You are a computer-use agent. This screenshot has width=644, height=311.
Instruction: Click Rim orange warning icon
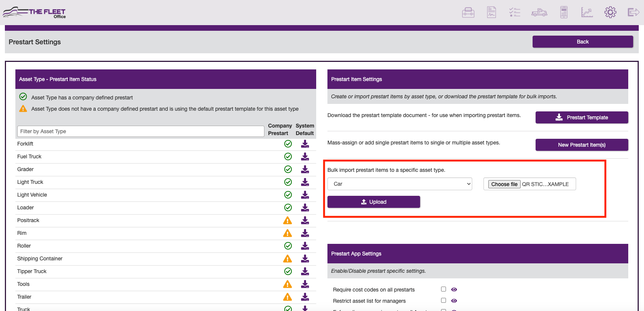click(288, 233)
